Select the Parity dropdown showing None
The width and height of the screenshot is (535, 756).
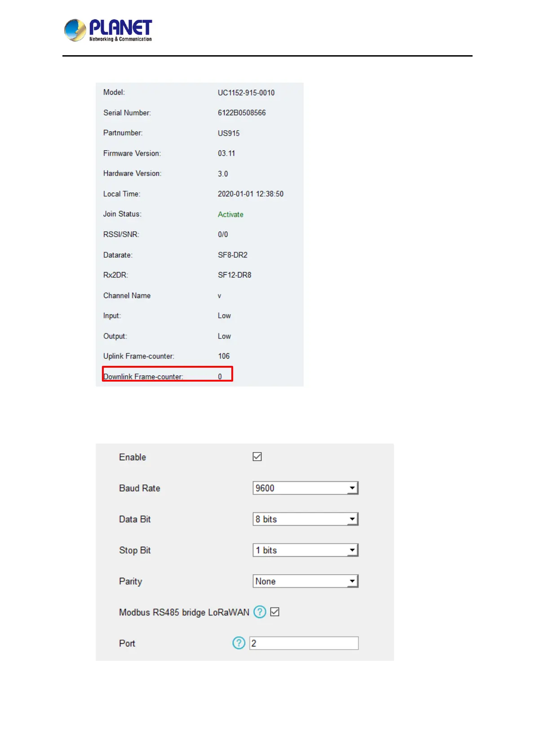pos(305,581)
